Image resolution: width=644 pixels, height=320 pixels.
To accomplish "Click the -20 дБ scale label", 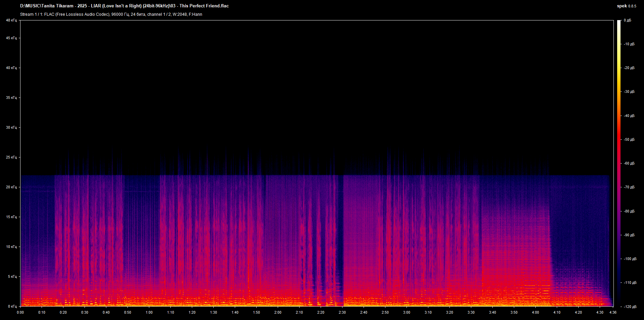I will tap(629, 68).
